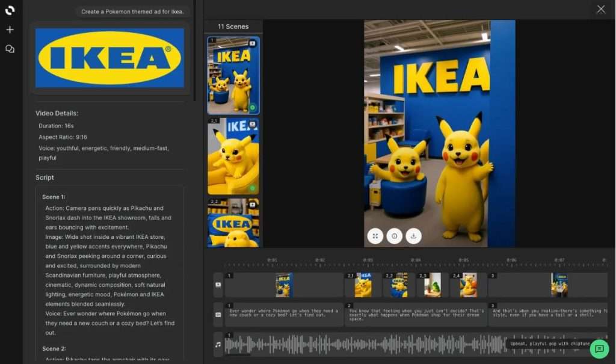Click the 0:07 mark on the timeline ruler
This screenshot has height=364, width=616.
click(x=559, y=261)
